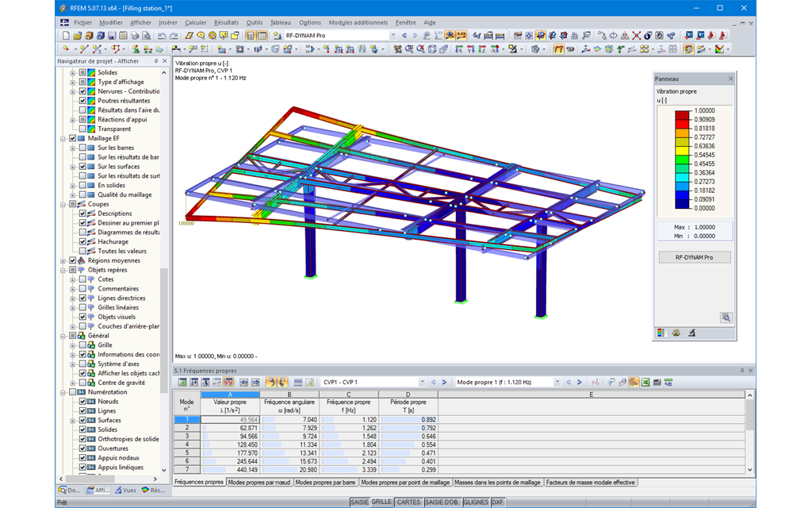Click the next mode arrow beside CVP1

coord(445,383)
